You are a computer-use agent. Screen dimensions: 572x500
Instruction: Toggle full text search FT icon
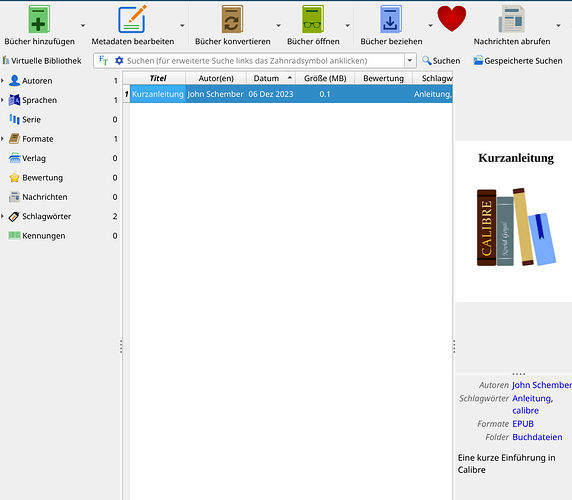pyautogui.click(x=104, y=61)
